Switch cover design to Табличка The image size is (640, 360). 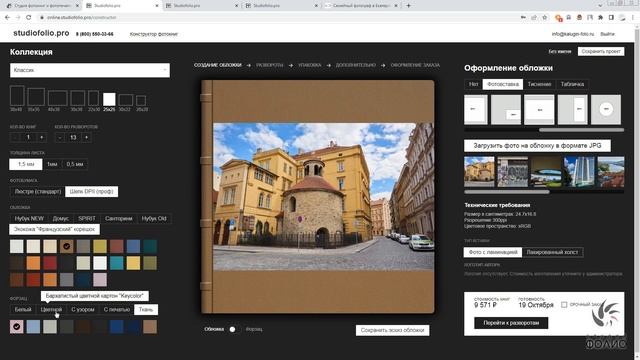point(572,84)
